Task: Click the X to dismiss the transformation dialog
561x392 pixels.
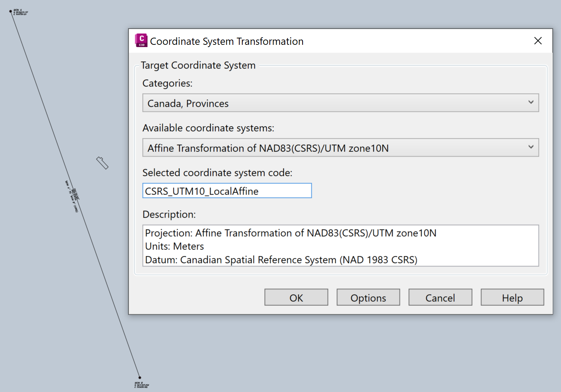Action: click(538, 41)
